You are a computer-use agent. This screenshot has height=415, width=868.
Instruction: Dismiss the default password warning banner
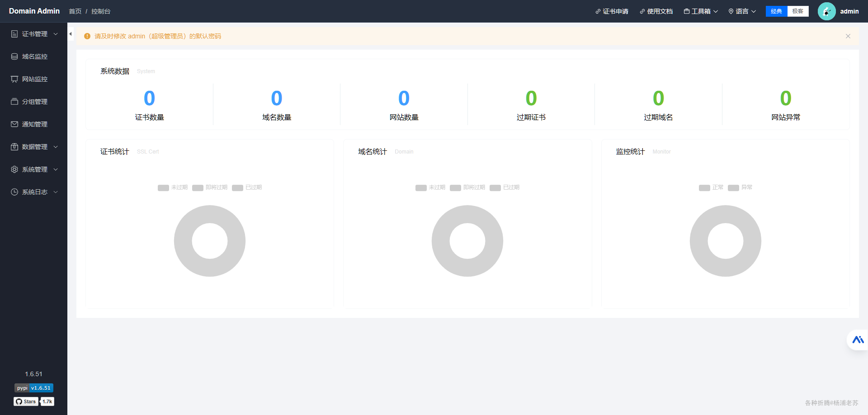click(848, 36)
